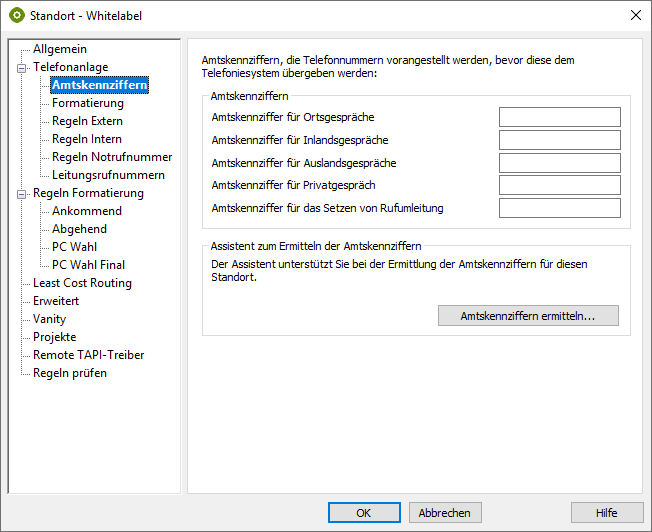
Task: Focus the Inlandsgespräche Amtskennziffer field
Action: coord(559,140)
